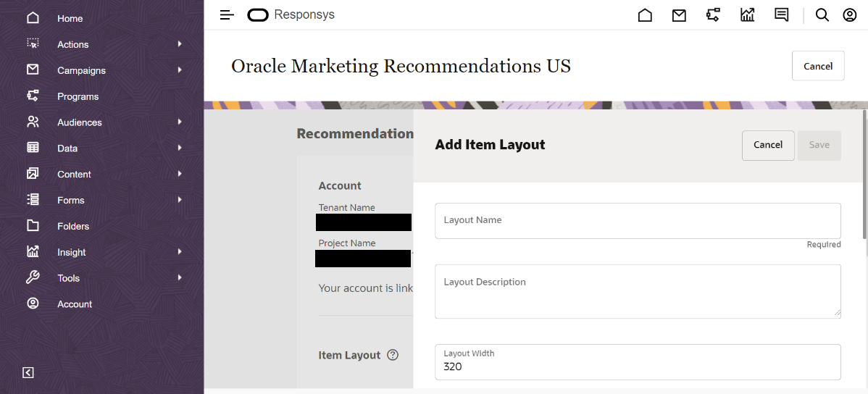The width and height of the screenshot is (868, 394).
Task: Click the Item Layout help icon
Action: pyautogui.click(x=393, y=355)
